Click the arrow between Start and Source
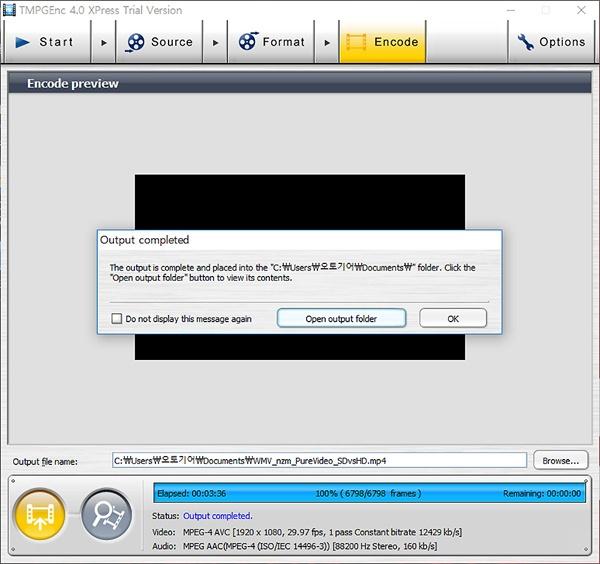This screenshot has height=564, width=600. pos(104,42)
